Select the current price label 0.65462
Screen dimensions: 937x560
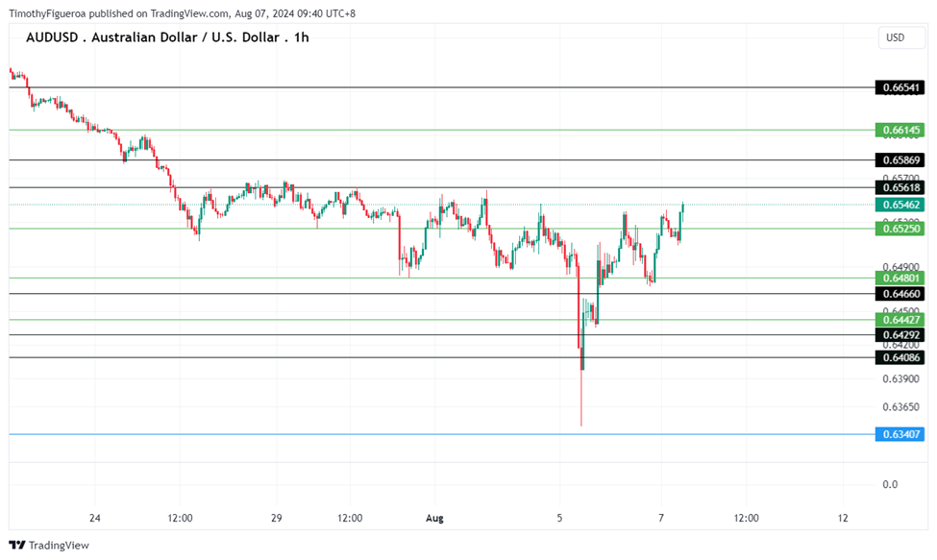(900, 205)
